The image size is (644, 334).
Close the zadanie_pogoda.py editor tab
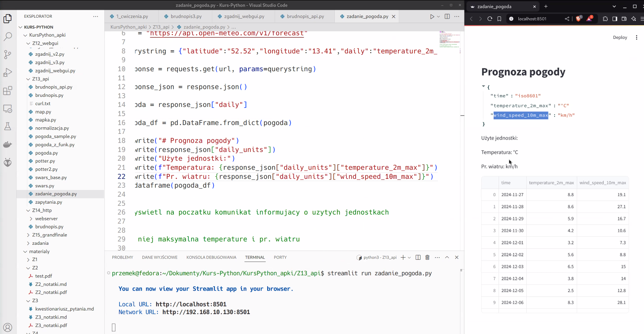pyautogui.click(x=393, y=16)
